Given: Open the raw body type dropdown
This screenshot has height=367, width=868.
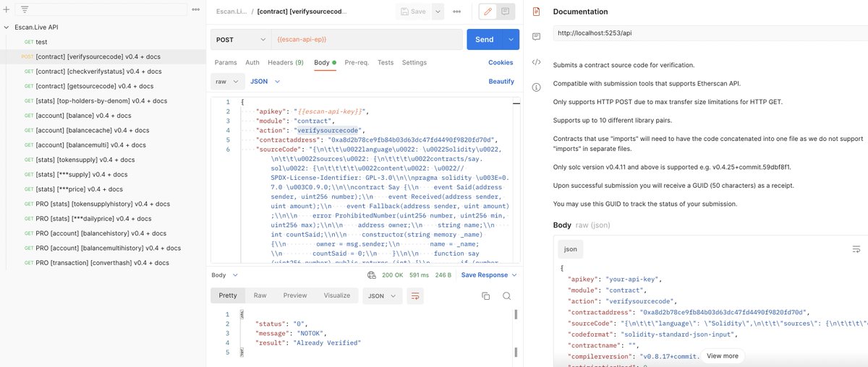Looking at the screenshot, I should 227,82.
